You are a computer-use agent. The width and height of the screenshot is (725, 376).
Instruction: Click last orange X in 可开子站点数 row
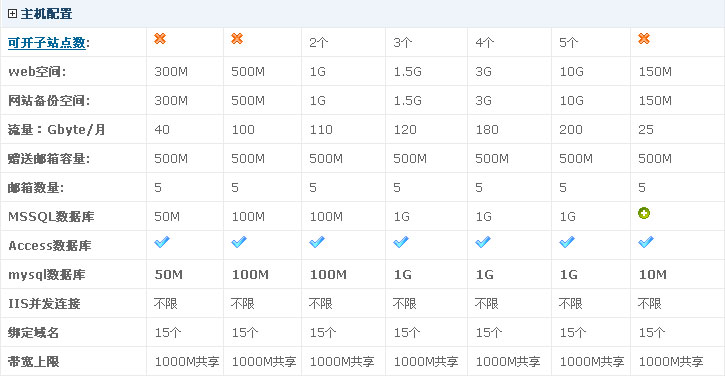coord(644,39)
